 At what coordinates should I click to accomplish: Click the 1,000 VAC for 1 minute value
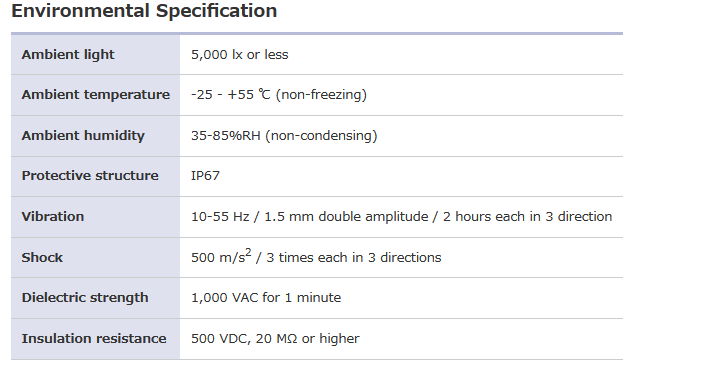266,297
